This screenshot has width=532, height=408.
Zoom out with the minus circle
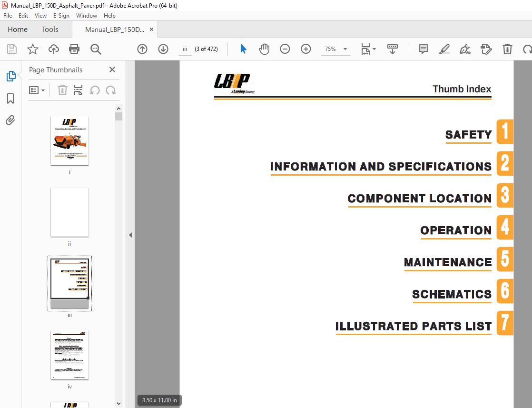[x=285, y=49]
